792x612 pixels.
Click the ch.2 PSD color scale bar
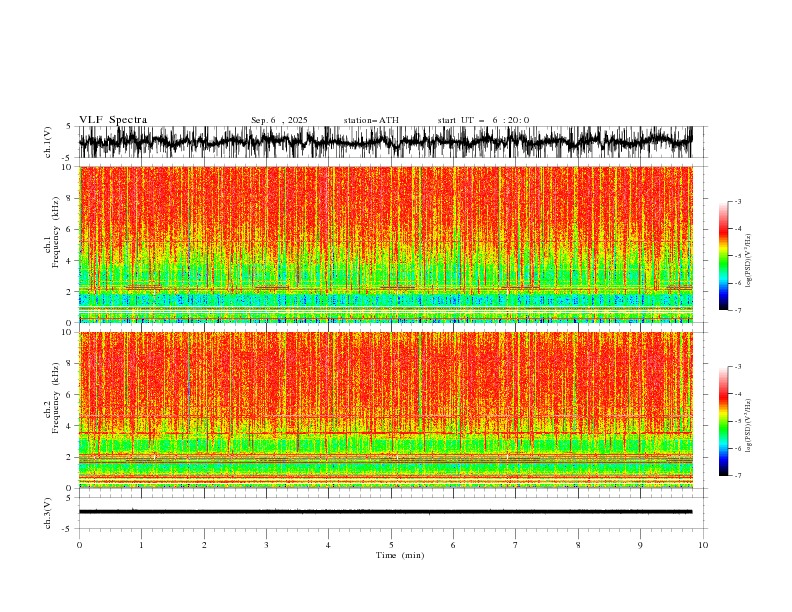point(723,421)
